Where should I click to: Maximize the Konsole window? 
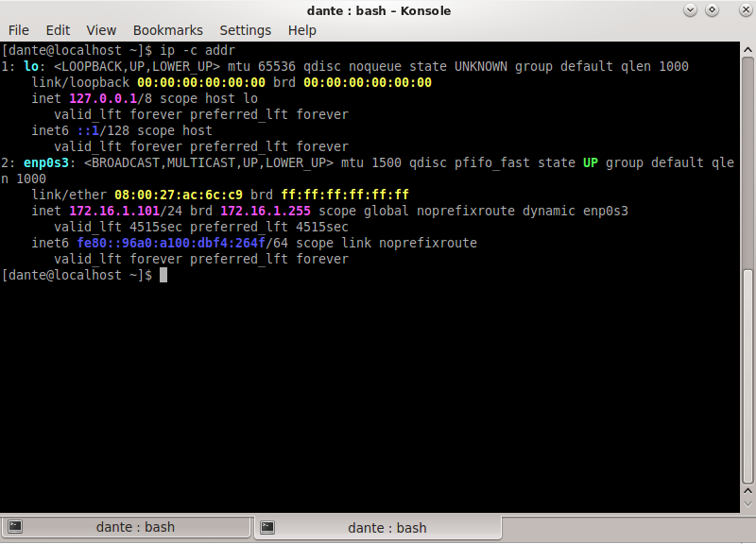coord(713,10)
